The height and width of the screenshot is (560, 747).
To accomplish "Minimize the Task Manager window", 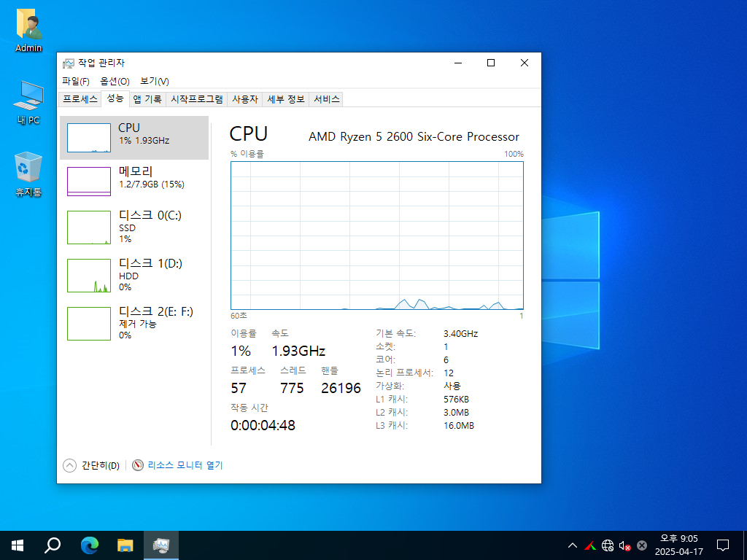I will coord(458,63).
